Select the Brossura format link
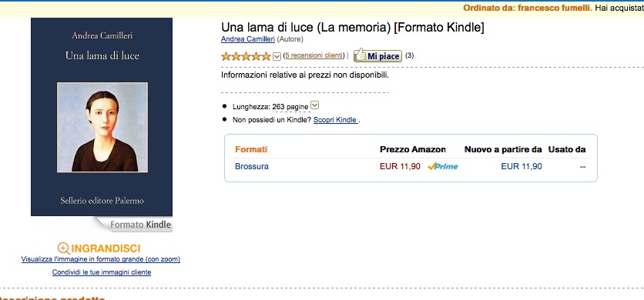 point(252,167)
